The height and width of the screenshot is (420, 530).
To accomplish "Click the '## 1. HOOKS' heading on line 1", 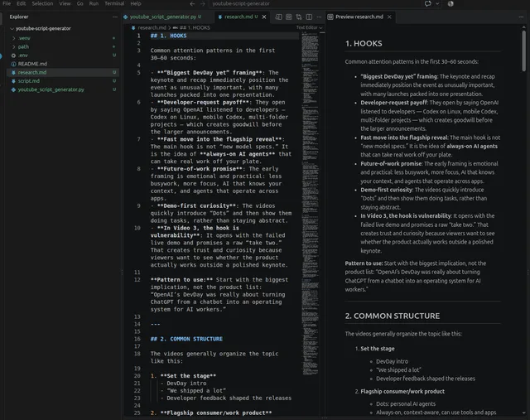I will (168, 36).
